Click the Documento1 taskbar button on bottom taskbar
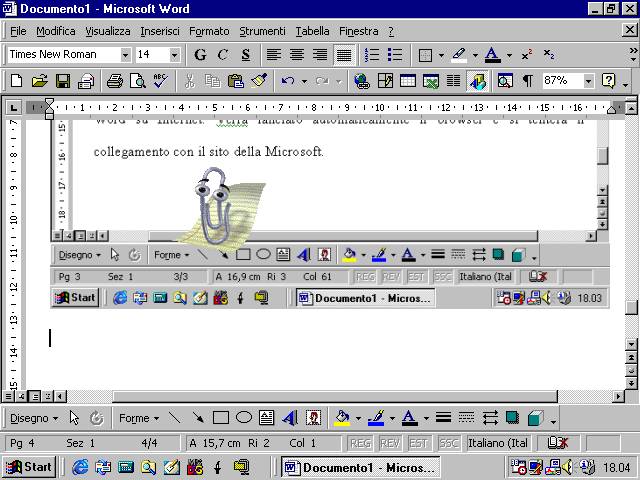The height and width of the screenshot is (480, 640). click(x=361, y=467)
